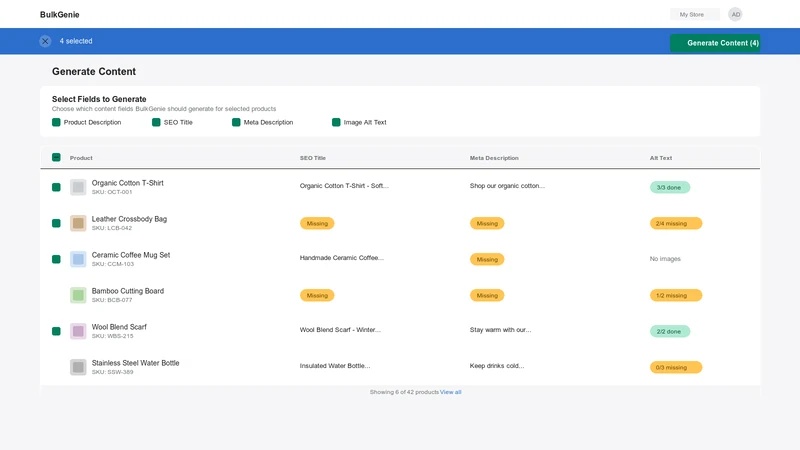The image size is (800, 450).
Task: Sort by the Alt Text column header
Action: click(661, 158)
